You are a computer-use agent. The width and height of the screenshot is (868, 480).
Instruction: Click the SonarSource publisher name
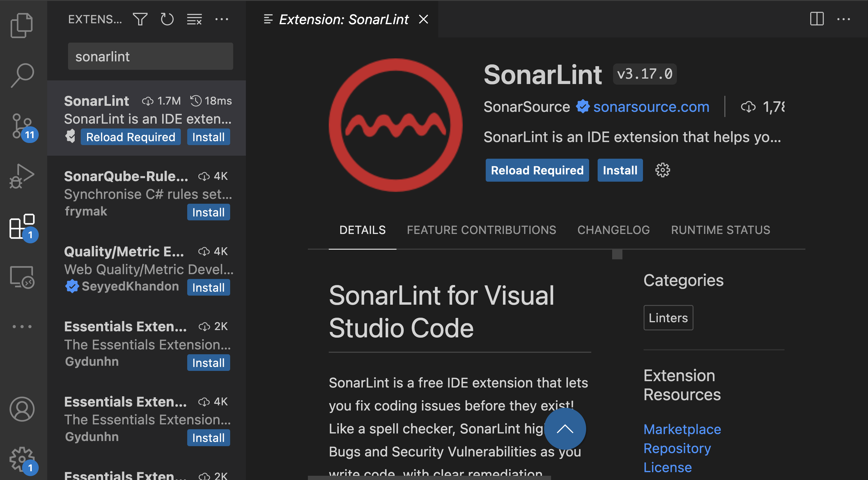coord(527,107)
